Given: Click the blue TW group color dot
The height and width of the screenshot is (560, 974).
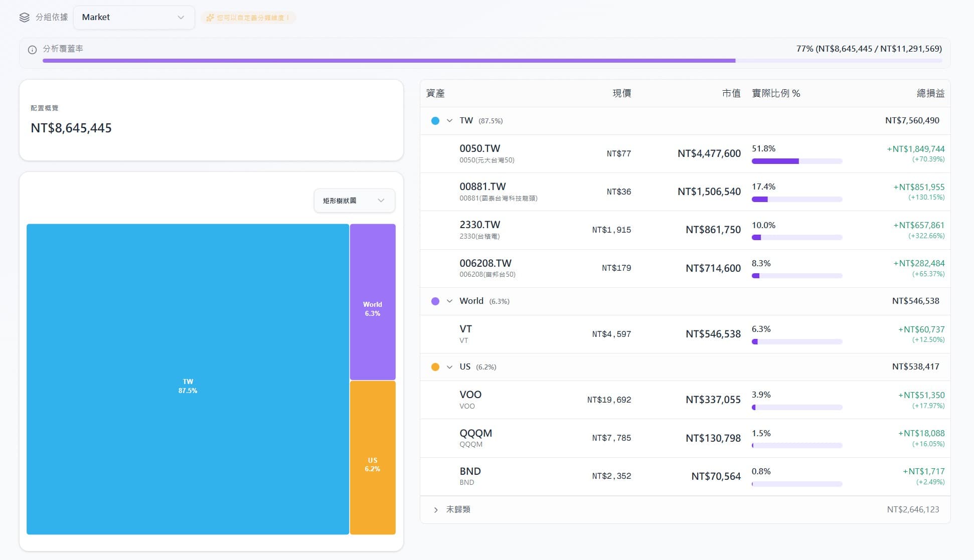Looking at the screenshot, I should click(x=435, y=121).
